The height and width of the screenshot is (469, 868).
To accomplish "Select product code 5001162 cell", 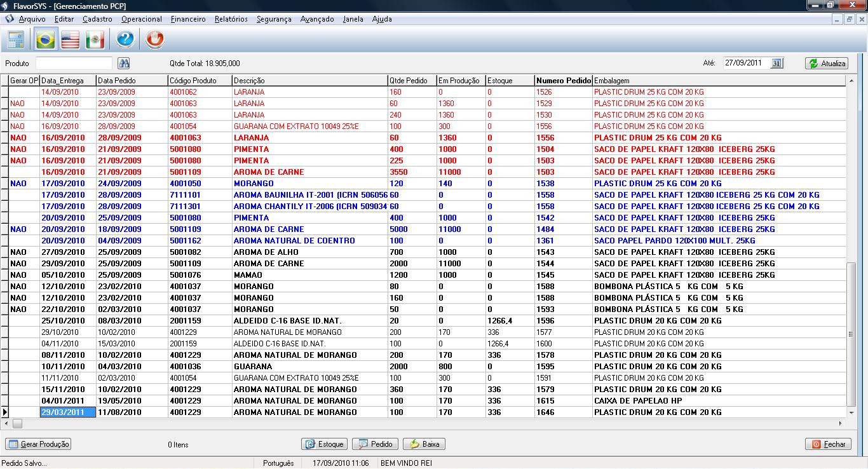I will pos(200,241).
